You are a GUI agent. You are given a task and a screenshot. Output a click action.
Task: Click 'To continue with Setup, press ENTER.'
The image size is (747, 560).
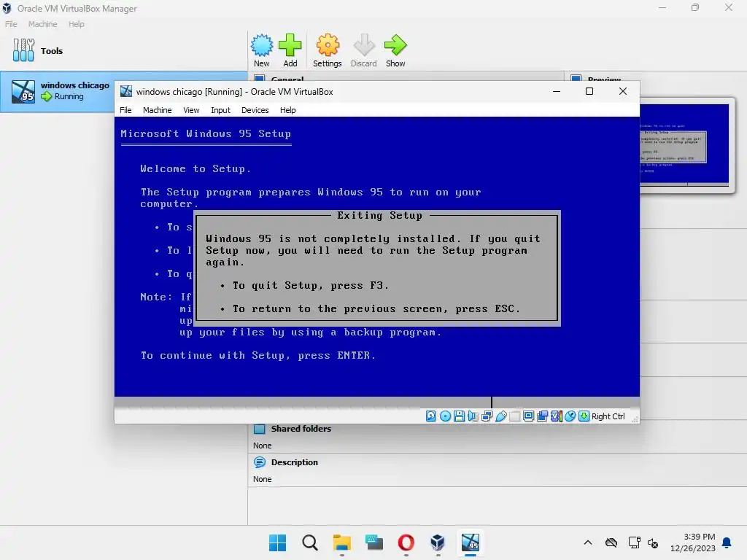tap(258, 355)
